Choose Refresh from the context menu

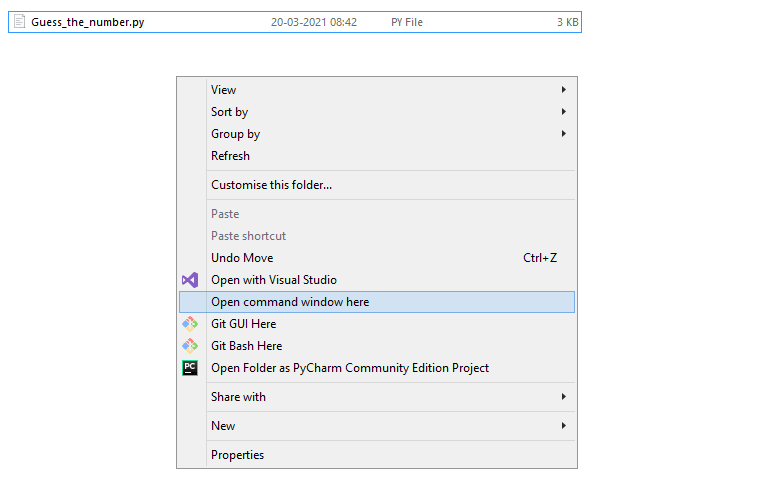[x=377, y=156]
